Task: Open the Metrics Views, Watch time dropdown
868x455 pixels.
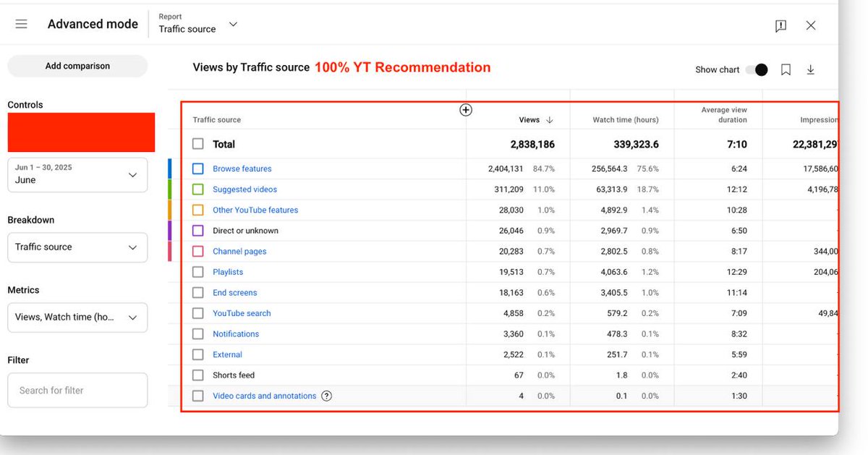Action: tap(77, 317)
